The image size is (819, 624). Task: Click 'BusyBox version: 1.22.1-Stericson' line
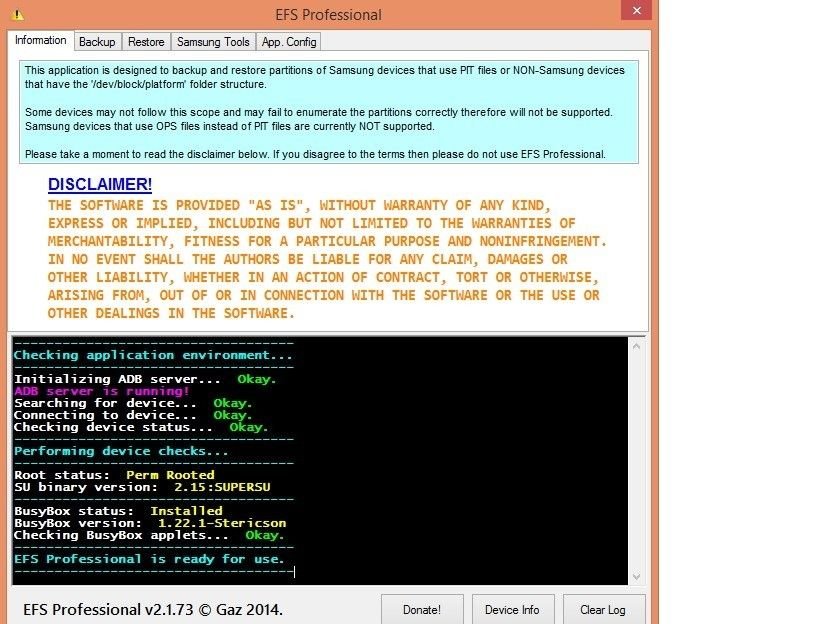pyautogui.click(x=150, y=523)
